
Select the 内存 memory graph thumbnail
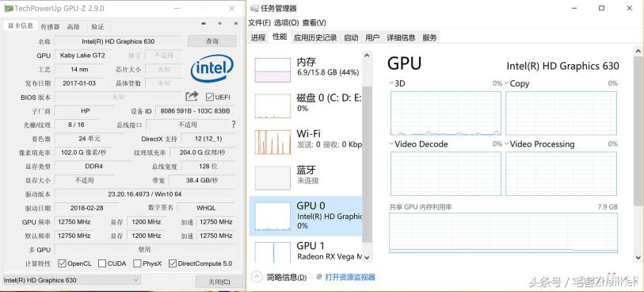click(x=272, y=70)
